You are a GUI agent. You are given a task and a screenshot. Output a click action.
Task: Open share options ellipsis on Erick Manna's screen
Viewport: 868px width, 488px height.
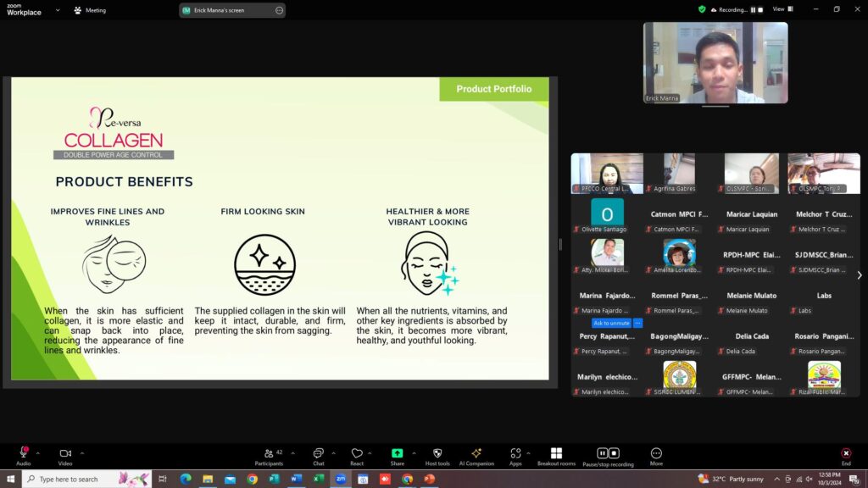click(x=279, y=10)
